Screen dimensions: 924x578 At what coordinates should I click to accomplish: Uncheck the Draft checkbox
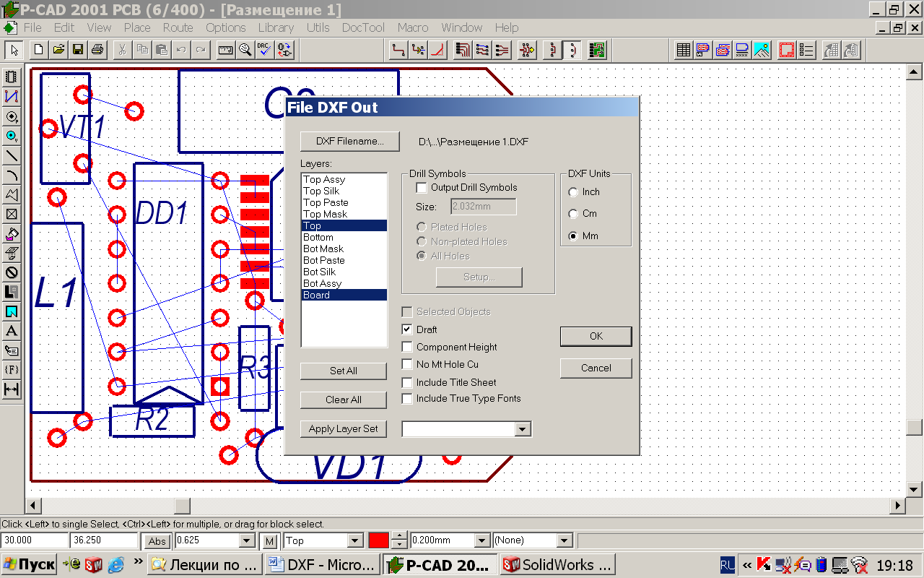(407, 329)
